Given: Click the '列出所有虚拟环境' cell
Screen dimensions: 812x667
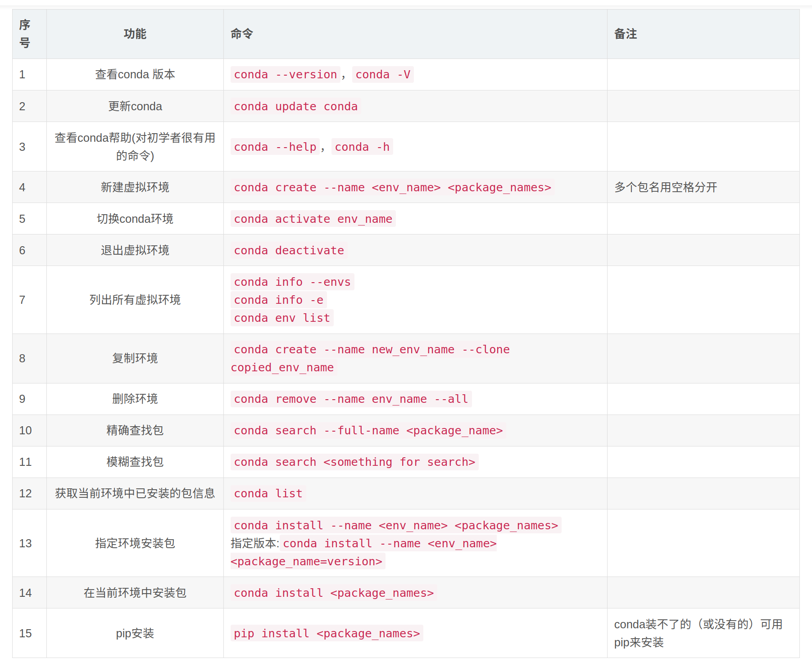Looking at the screenshot, I should (135, 300).
